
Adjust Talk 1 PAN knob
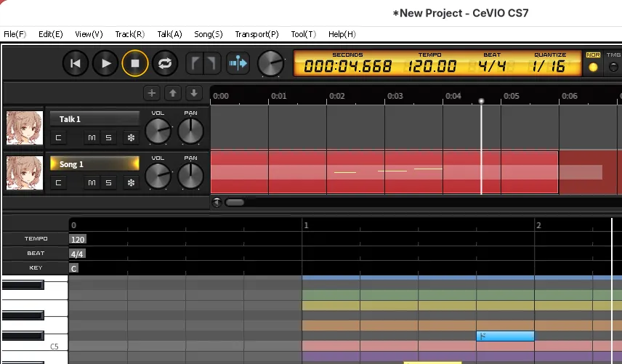[190, 131]
